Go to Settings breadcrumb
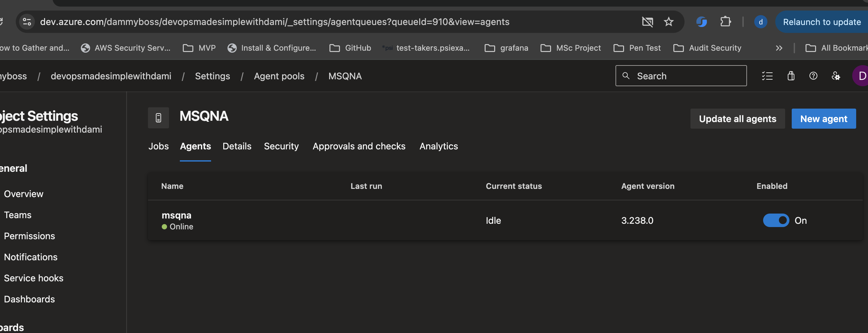This screenshot has width=868, height=333. 212,76
